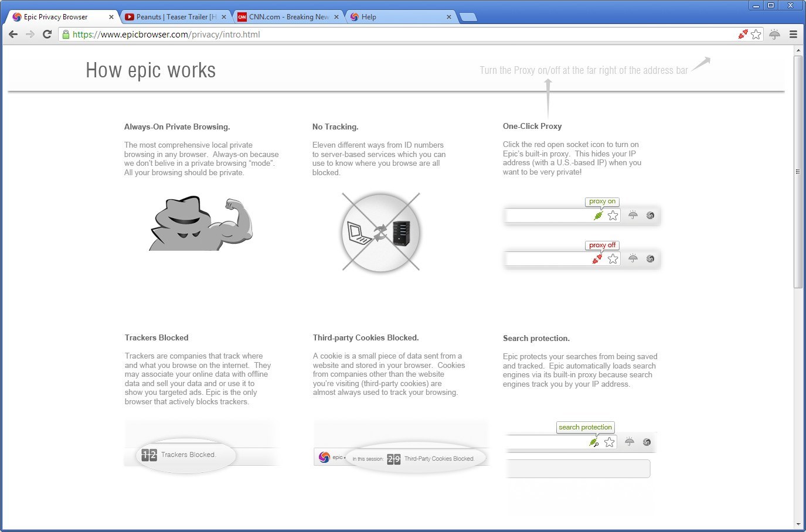Open the Epic umbrella protection icon
This screenshot has height=532, width=806.
tap(774, 35)
